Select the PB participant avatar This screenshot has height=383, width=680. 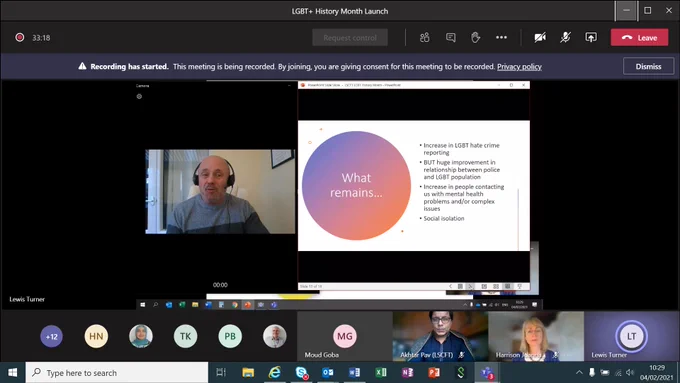pyautogui.click(x=230, y=336)
